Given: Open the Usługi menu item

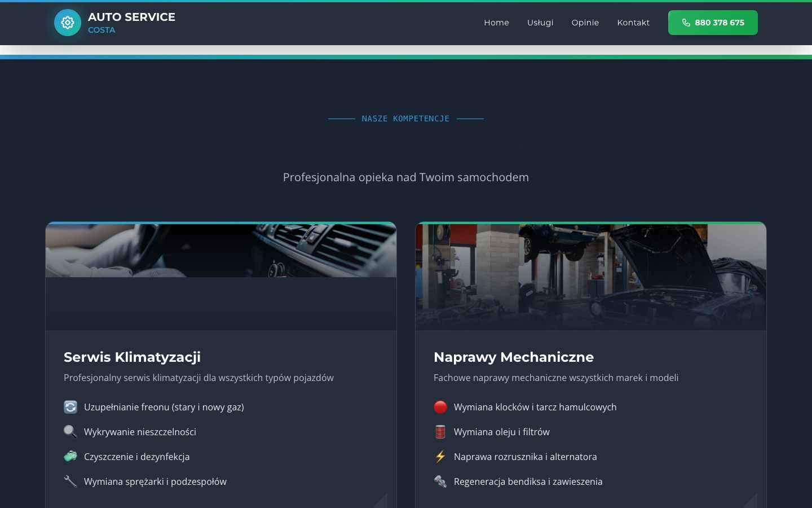Looking at the screenshot, I should pos(540,23).
